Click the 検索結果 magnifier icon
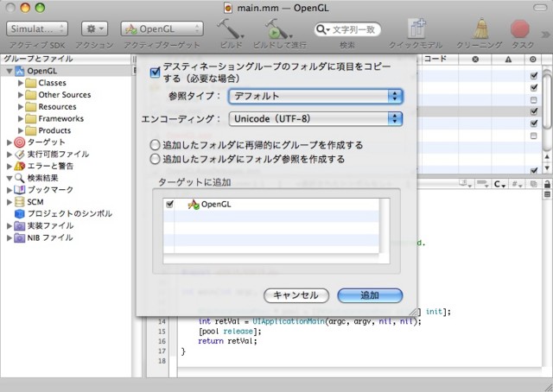 (x=20, y=178)
